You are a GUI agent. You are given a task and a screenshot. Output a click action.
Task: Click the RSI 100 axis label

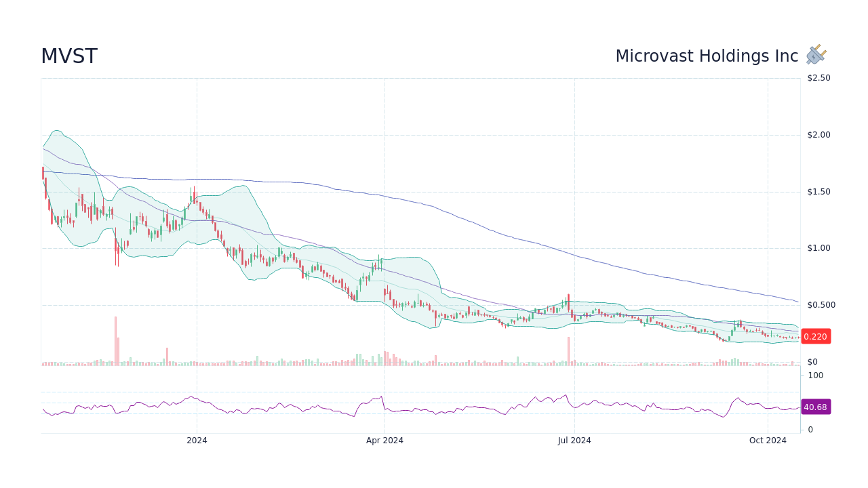click(816, 375)
